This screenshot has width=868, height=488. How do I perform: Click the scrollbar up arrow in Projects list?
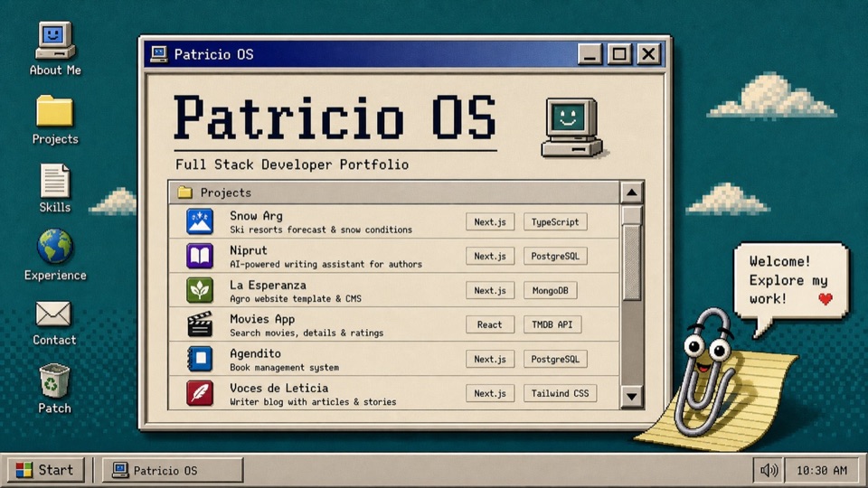[632, 192]
